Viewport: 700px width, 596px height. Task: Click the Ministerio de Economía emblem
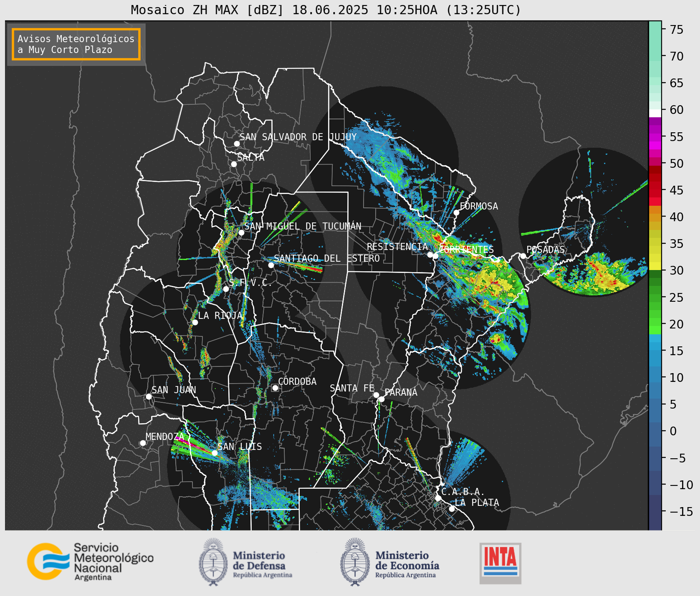pos(355,562)
